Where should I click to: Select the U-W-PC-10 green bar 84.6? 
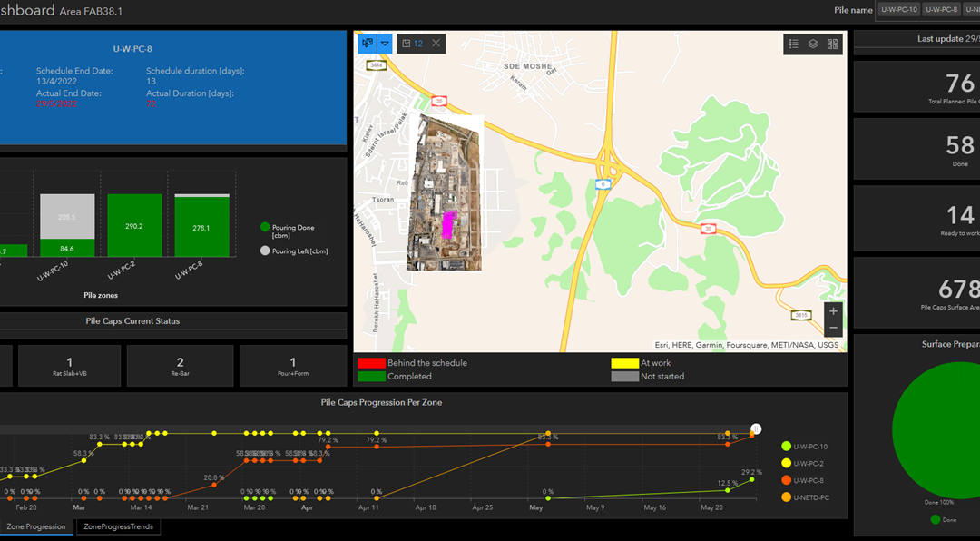click(x=67, y=248)
